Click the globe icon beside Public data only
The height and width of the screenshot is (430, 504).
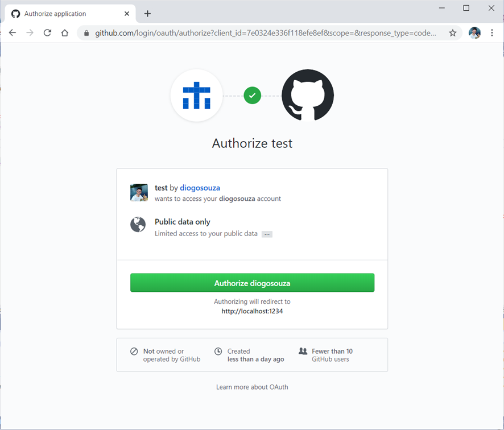click(138, 225)
